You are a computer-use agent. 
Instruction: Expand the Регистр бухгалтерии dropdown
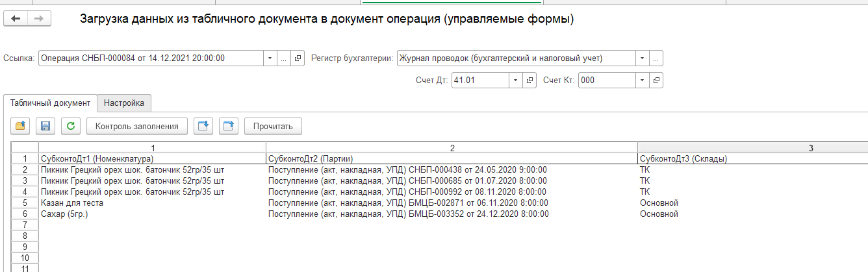[x=642, y=58]
